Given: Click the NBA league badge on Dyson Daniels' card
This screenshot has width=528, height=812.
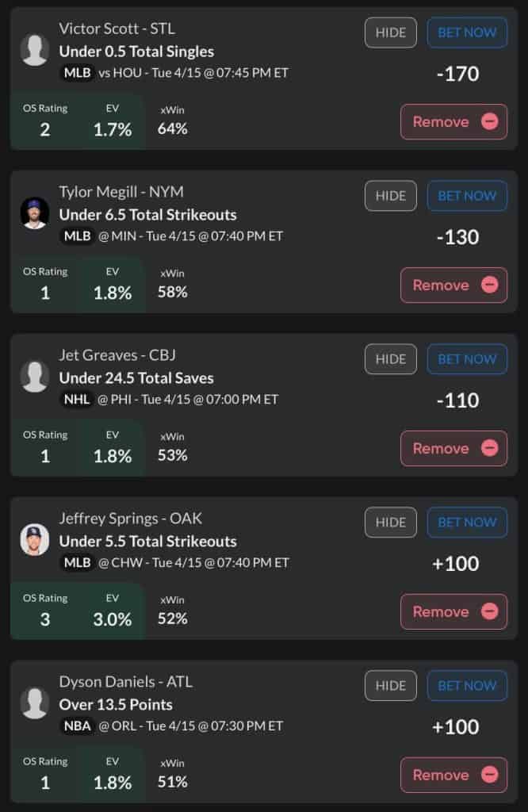Looking at the screenshot, I should point(77,726).
